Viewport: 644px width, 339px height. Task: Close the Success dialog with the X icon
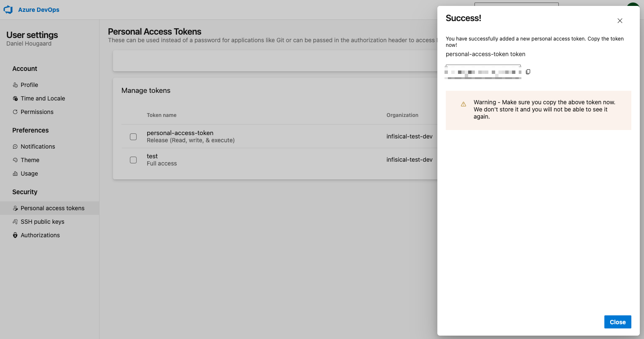click(x=620, y=21)
